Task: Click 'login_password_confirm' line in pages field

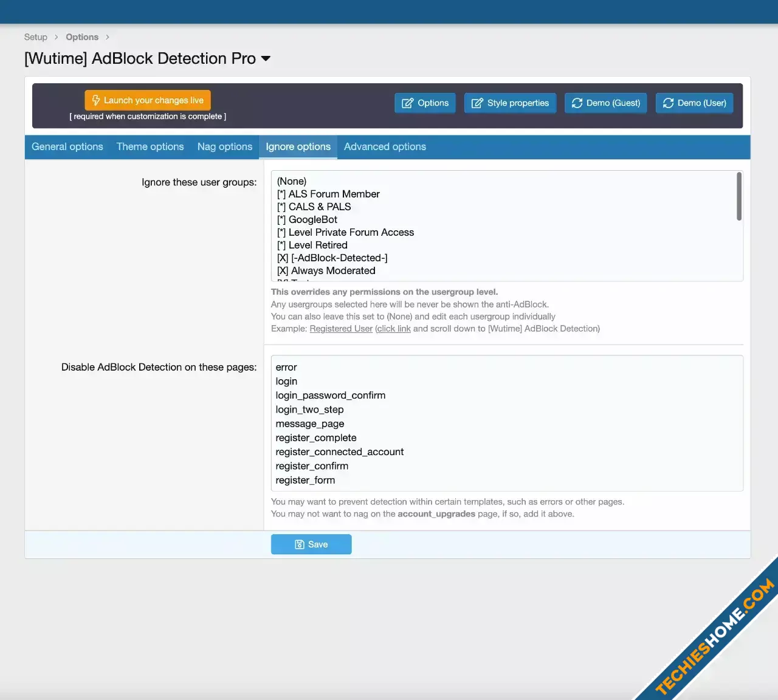Action: tap(331, 395)
